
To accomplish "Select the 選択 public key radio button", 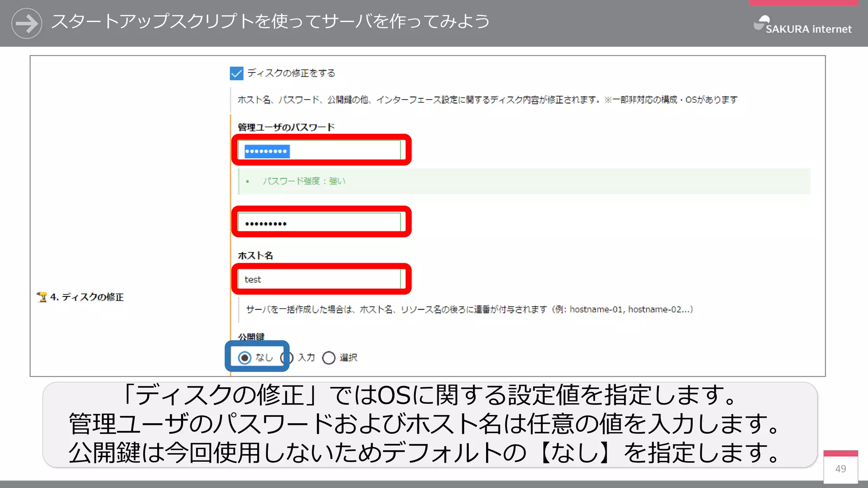I will coord(328,358).
